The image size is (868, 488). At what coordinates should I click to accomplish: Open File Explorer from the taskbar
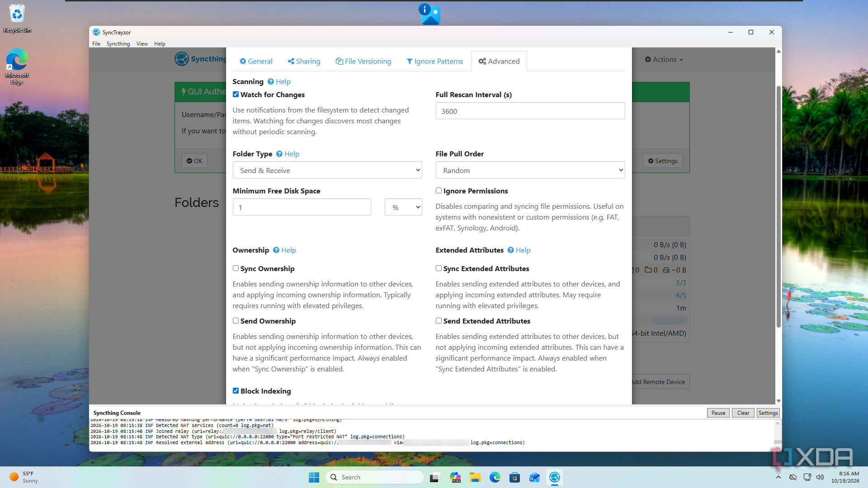[x=475, y=477]
